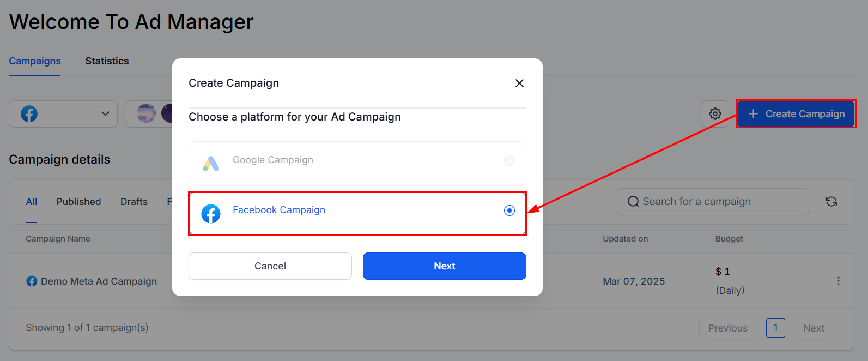Select the Google Campaign radio button
The width and height of the screenshot is (868, 361).
(509, 160)
